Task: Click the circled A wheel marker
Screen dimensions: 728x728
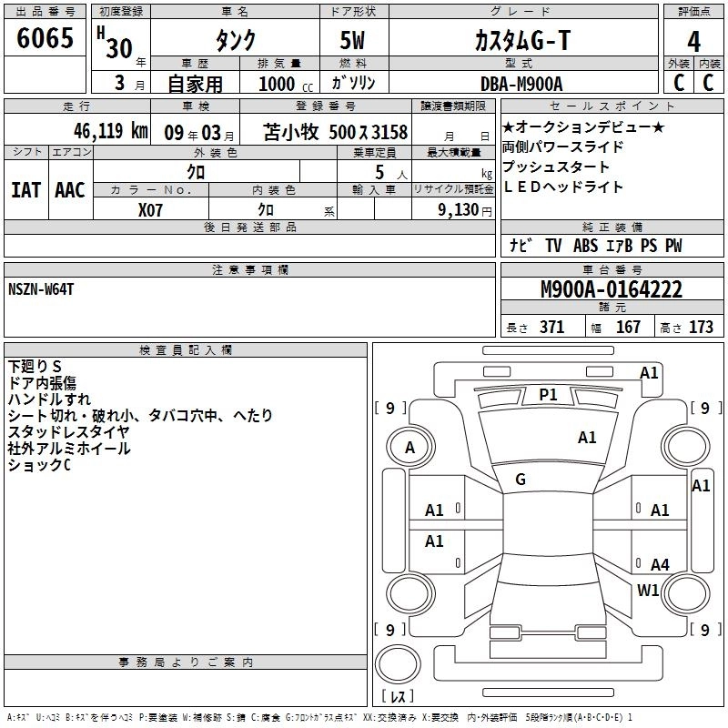Action: [409, 448]
